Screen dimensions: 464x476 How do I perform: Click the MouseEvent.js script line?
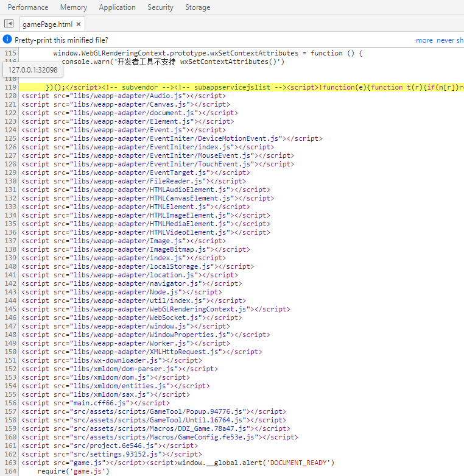point(158,155)
